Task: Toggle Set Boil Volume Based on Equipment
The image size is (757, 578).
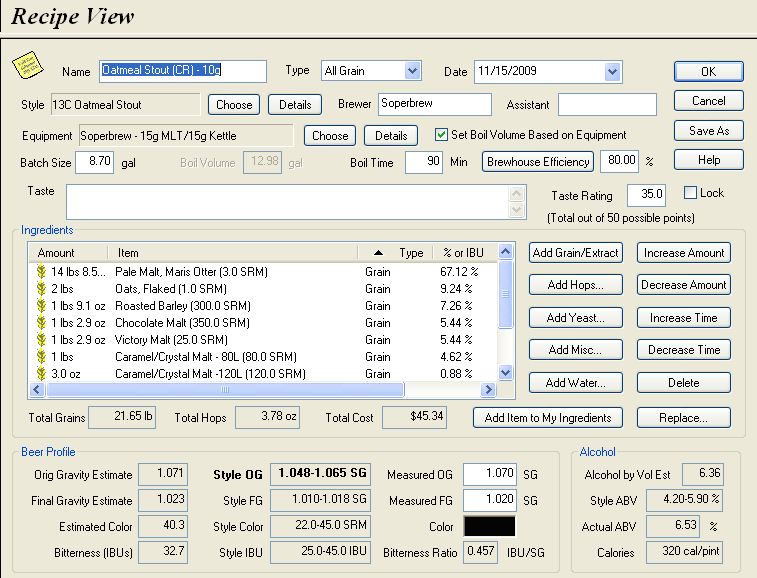Action: tap(441, 135)
